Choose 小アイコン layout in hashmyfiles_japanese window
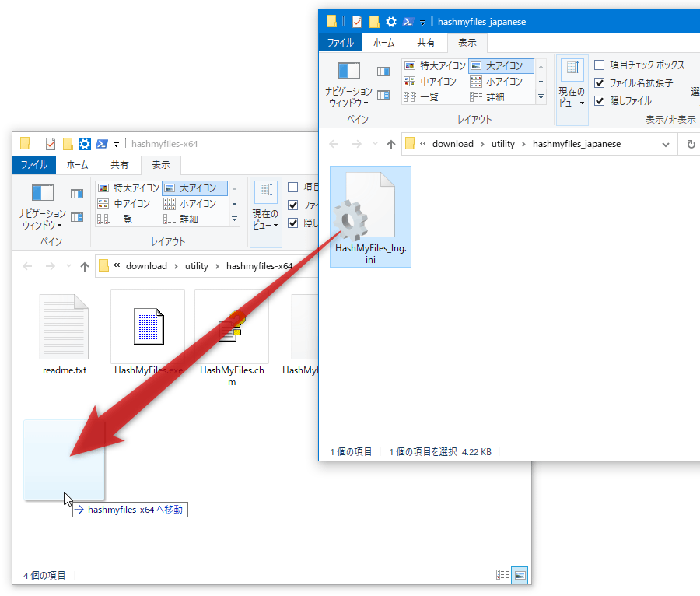Image resolution: width=700 pixels, height=596 pixels. point(501,81)
